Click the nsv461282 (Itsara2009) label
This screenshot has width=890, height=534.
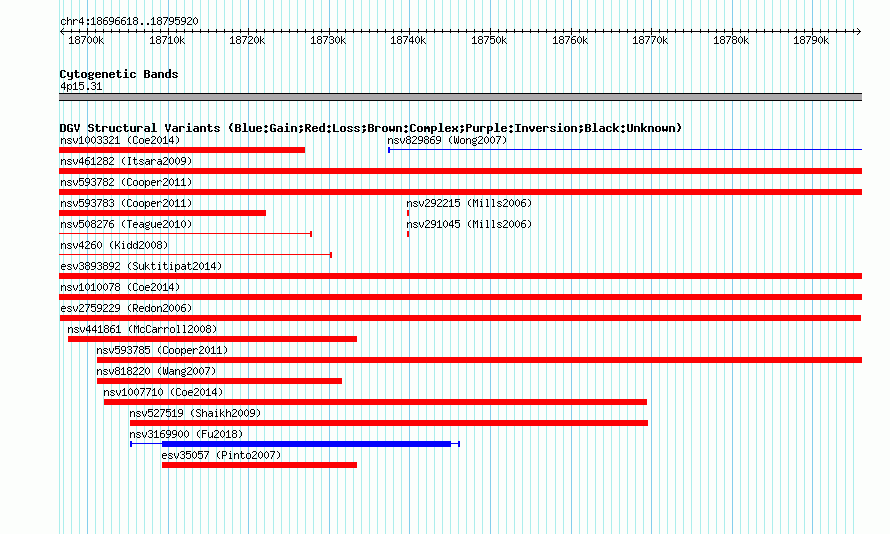[x=126, y=161]
